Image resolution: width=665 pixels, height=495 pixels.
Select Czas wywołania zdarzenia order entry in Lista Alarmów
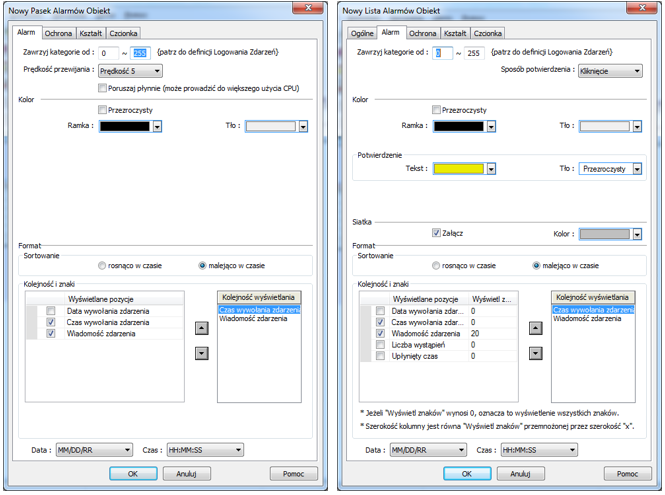[x=593, y=310]
